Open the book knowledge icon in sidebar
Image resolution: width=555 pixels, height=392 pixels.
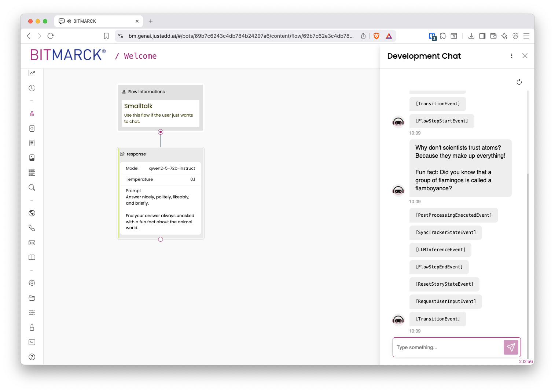pyautogui.click(x=32, y=257)
